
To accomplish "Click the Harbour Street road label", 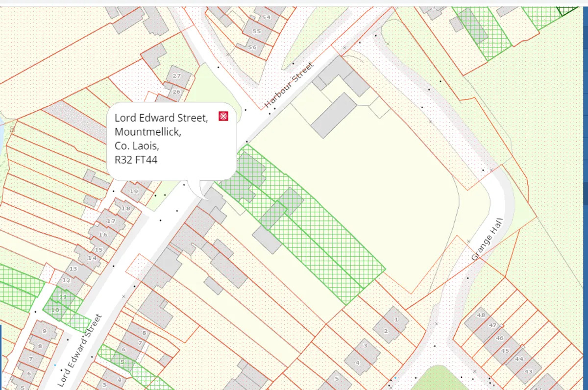I will (288, 85).
